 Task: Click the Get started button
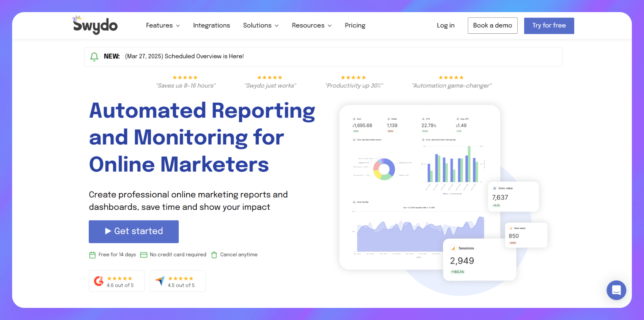pyautogui.click(x=134, y=231)
